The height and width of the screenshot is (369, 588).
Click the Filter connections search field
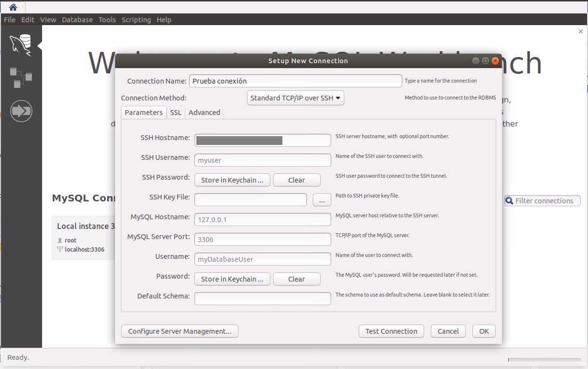[x=543, y=201]
